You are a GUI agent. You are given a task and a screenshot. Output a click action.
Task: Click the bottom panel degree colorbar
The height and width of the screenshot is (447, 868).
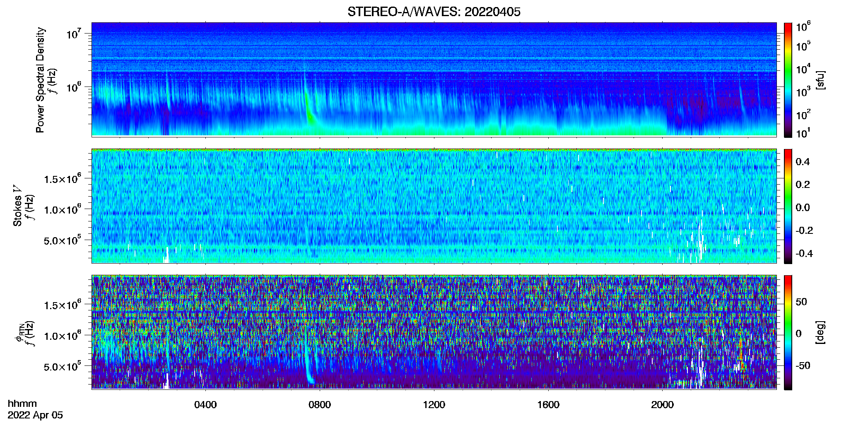[x=788, y=332]
